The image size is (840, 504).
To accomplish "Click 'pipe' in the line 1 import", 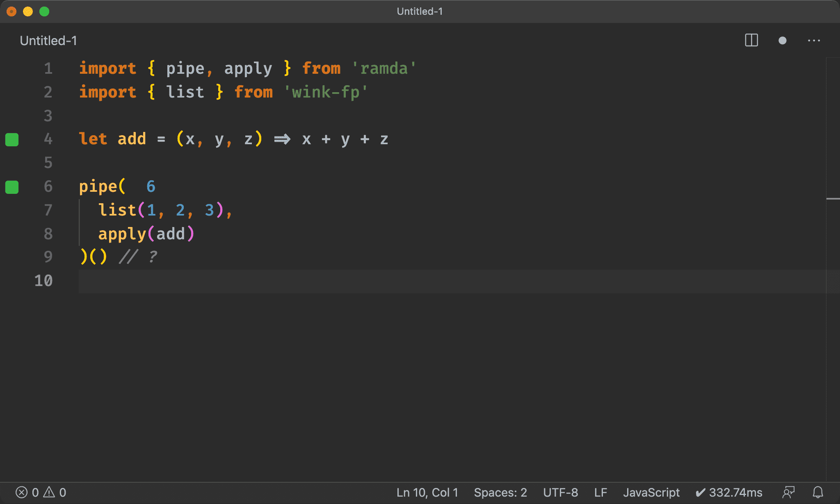I will 185,68.
